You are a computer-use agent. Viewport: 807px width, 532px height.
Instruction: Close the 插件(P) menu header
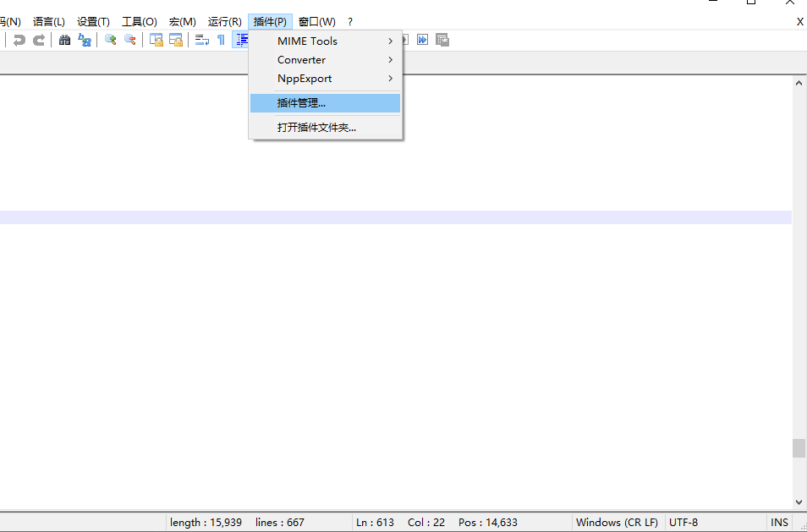tap(270, 22)
